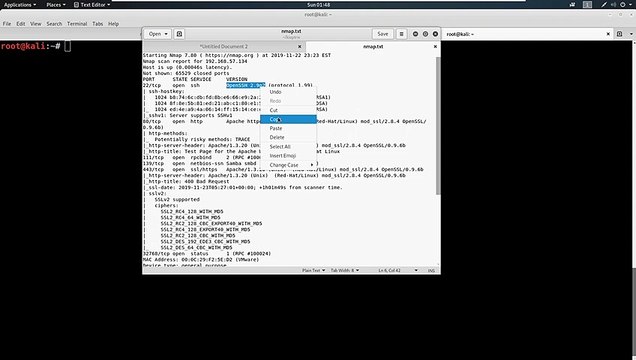Choose Cut from the context menu
The width and height of the screenshot is (636, 360).
[x=288, y=110]
